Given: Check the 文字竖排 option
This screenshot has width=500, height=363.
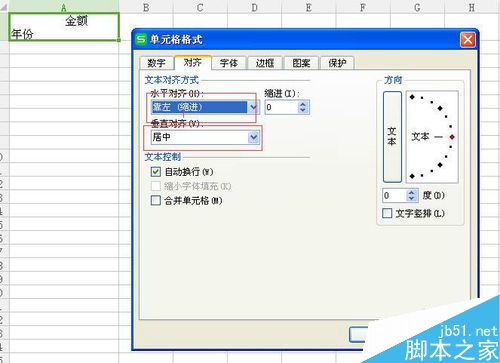Looking at the screenshot, I should [x=387, y=213].
